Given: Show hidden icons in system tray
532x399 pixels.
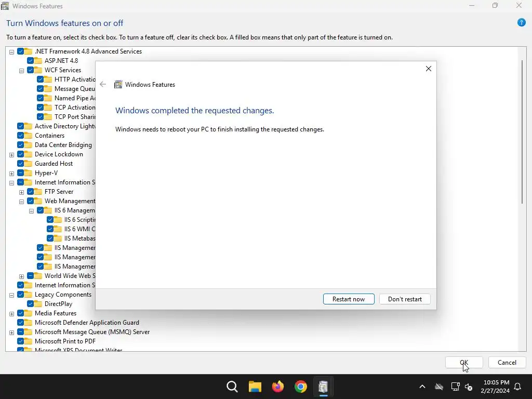Looking at the screenshot, I should [x=422, y=387].
